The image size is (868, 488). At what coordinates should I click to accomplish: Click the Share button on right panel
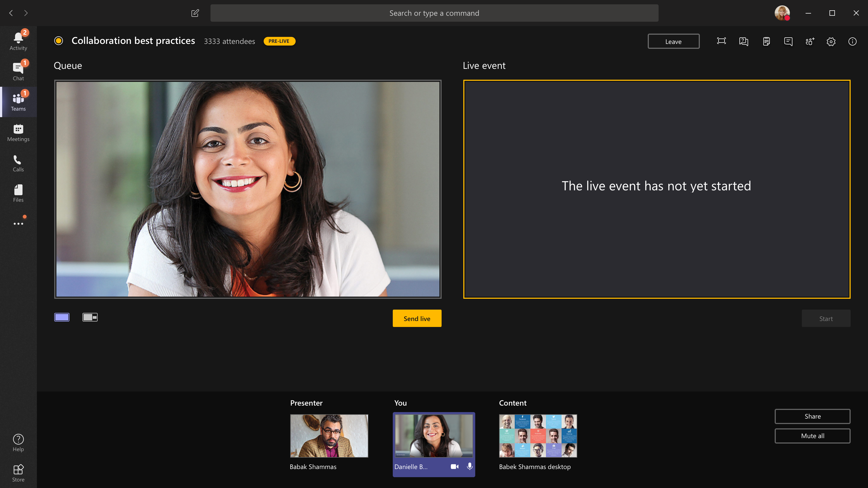[x=813, y=415]
